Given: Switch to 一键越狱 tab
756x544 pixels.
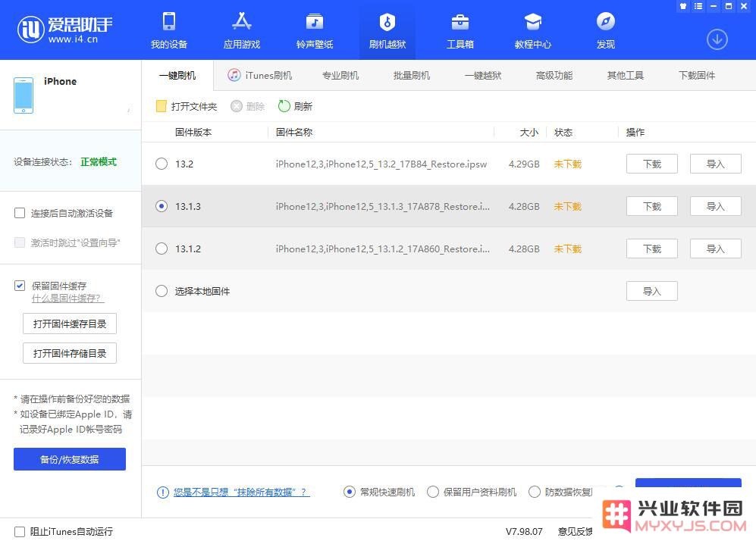Looking at the screenshot, I should point(483,75).
